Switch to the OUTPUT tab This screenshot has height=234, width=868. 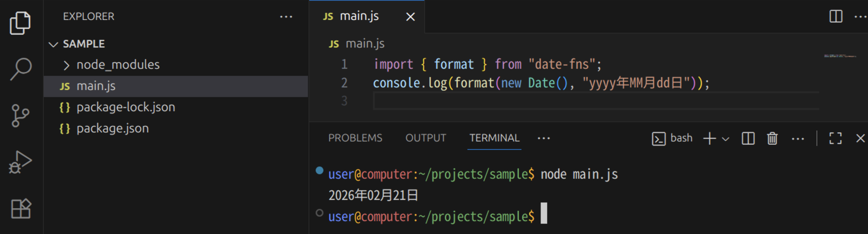(x=426, y=138)
